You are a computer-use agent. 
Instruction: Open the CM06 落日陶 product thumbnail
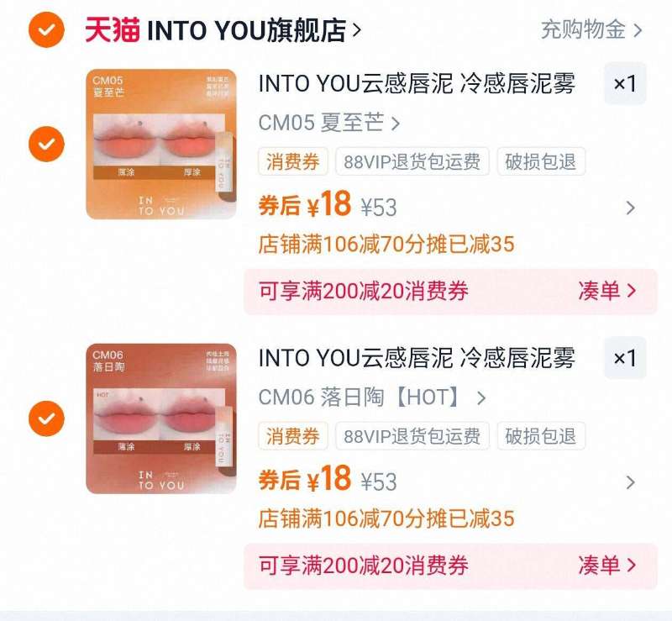click(x=161, y=418)
